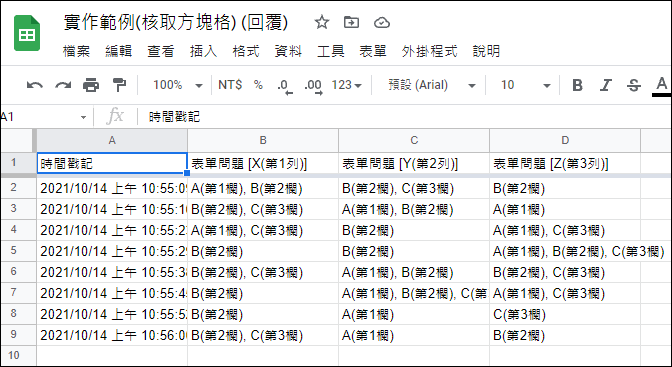
Task: Open the 插入 menu
Action: (x=203, y=51)
